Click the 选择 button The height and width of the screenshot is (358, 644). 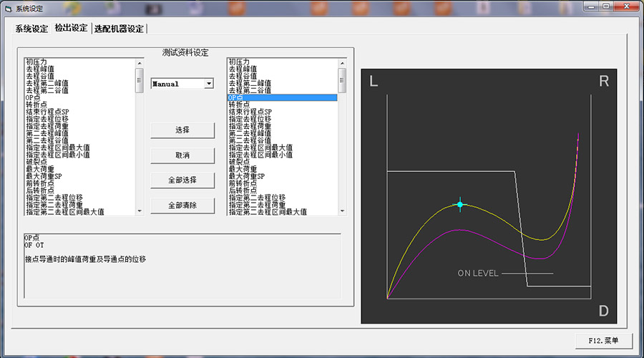click(182, 130)
